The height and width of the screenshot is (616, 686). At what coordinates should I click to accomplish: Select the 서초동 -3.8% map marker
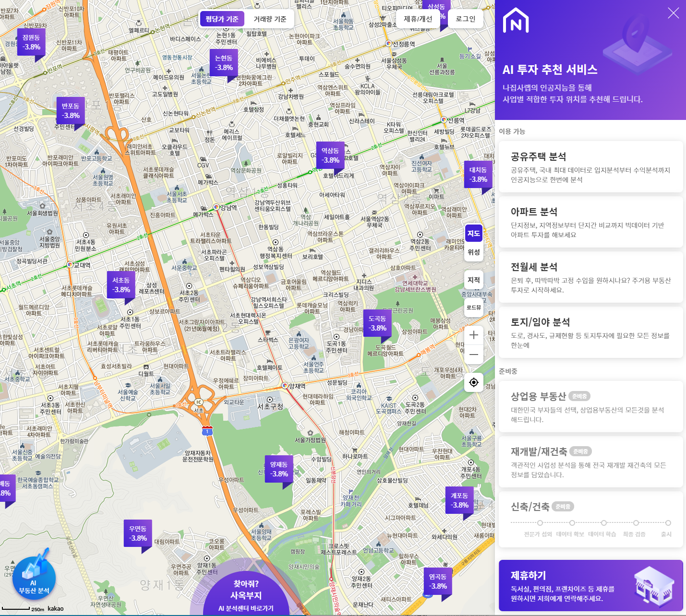(x=121, y=285)
